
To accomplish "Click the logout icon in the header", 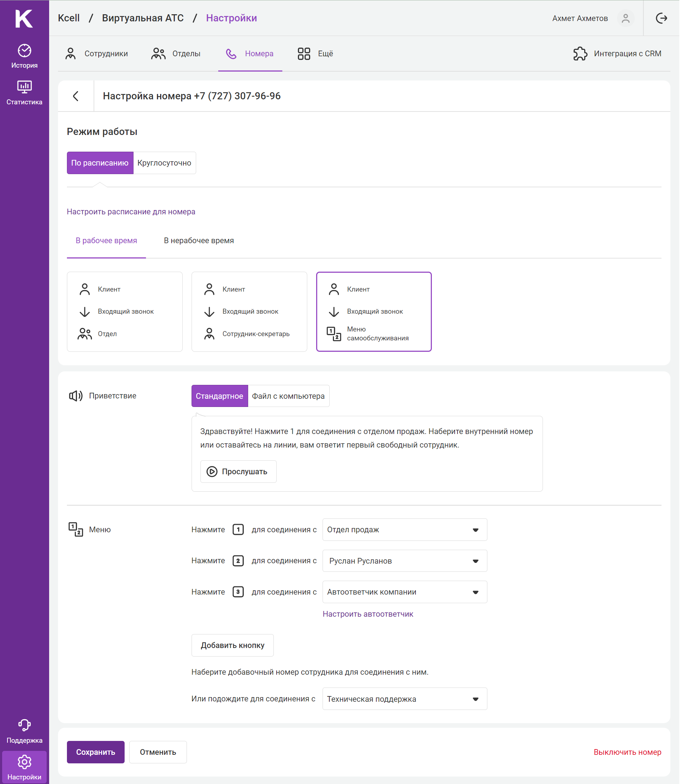I will coord(661,18).
